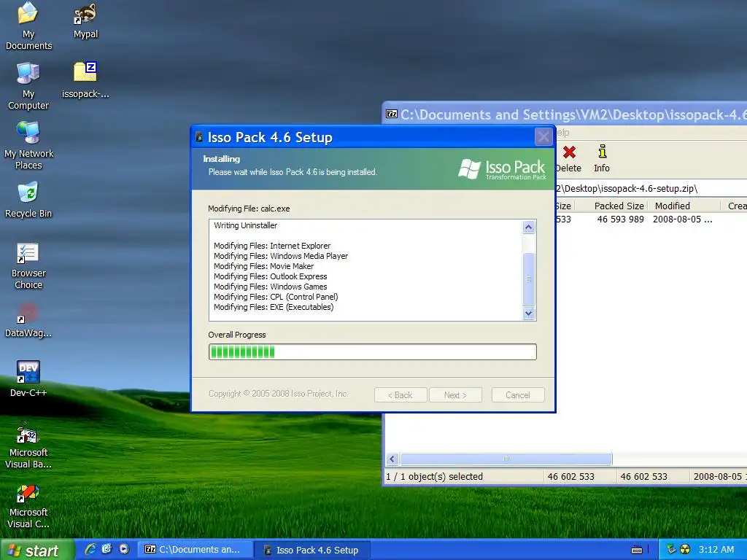
Task: Click the '1 / 1 object(s) selected' status text
Action: (x=434, y=476)
